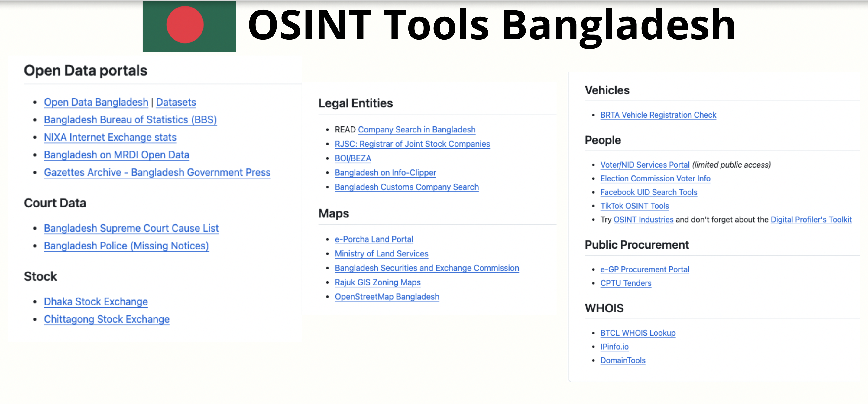Click the Stock section heading
The width and height of the screenshot is (868, 404).
point(40,276)
